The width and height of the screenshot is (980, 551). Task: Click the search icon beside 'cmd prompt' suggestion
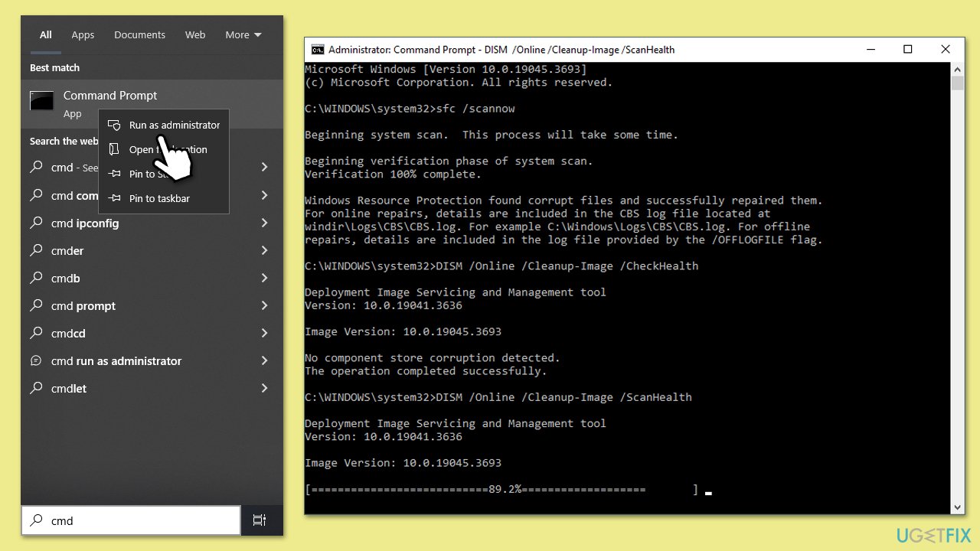pyautogui.click(x=36, y=305)
